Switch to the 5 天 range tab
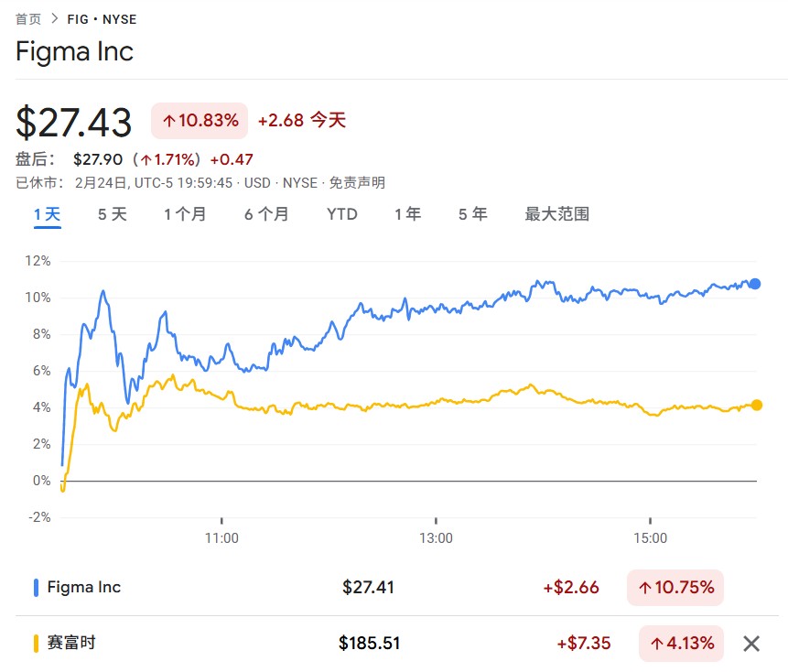788x672 pixels. (112, 214)
